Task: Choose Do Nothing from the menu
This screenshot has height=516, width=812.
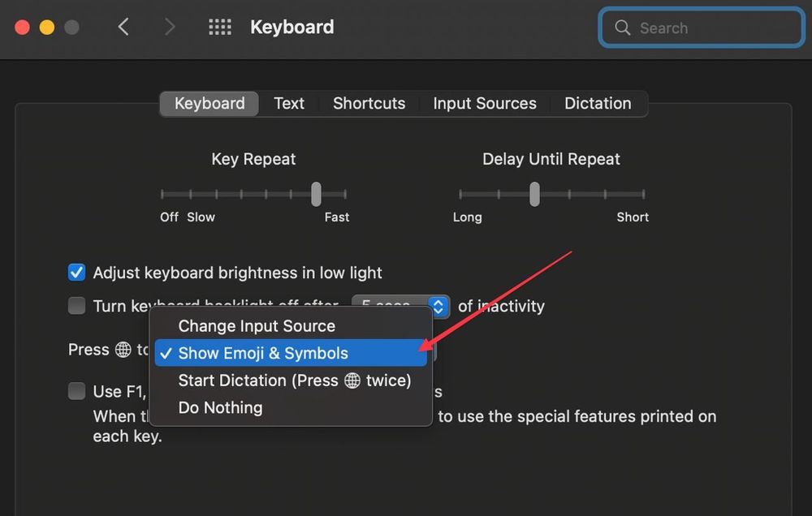Action: [220, 407]
